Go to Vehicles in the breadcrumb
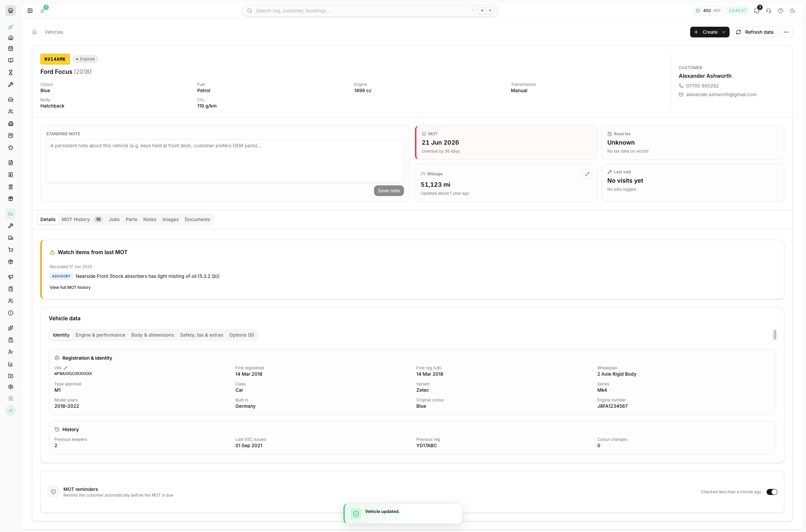The image size is (806, 532). (54, 32)
